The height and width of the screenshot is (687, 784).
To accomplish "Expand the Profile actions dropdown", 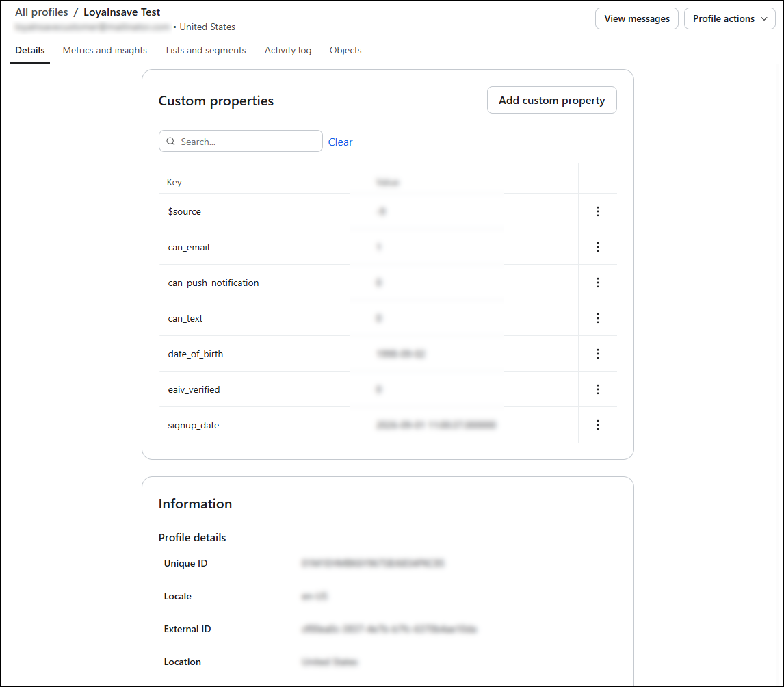I will coord(729,18).
